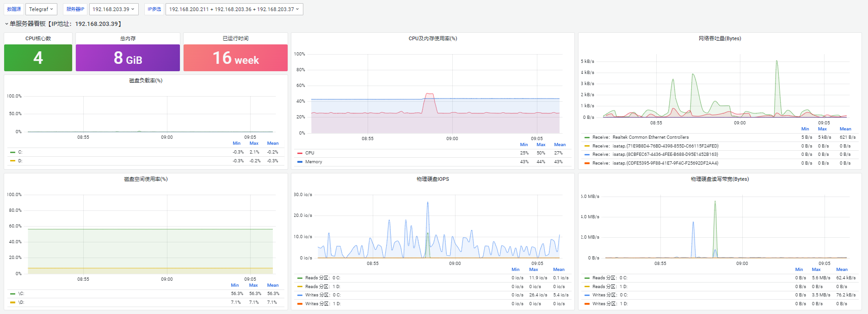Open the 磁盘空间使用率(%) panel title menu
The height and width of the screenshot is (314, 868).
(146, 179)
